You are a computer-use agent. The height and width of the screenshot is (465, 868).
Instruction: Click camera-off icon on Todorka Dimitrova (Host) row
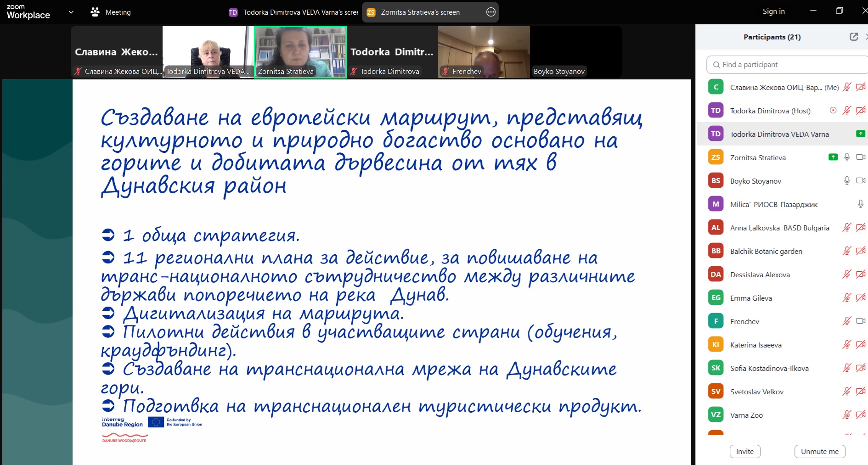pos(861,111)
